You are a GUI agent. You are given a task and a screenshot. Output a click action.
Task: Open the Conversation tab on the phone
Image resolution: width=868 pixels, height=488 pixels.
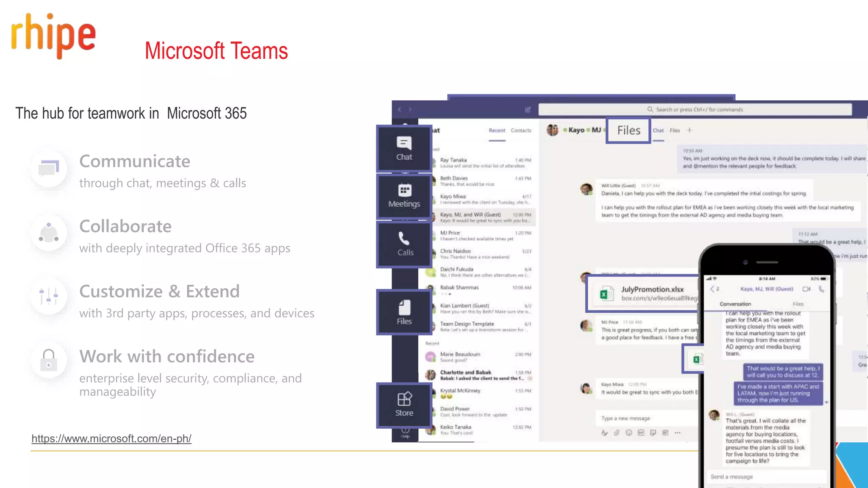pyautogui.click(x=735, y=304)
